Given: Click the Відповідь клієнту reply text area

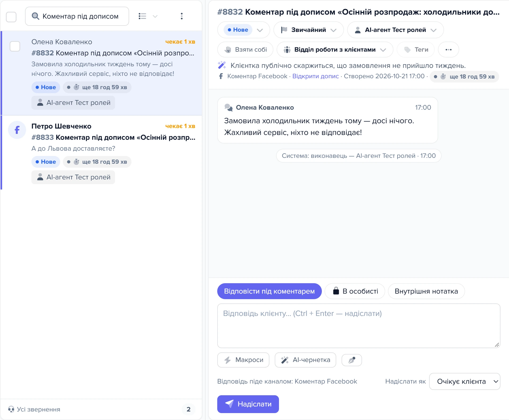Looking at the screenshot, I should tap(359, 326).
